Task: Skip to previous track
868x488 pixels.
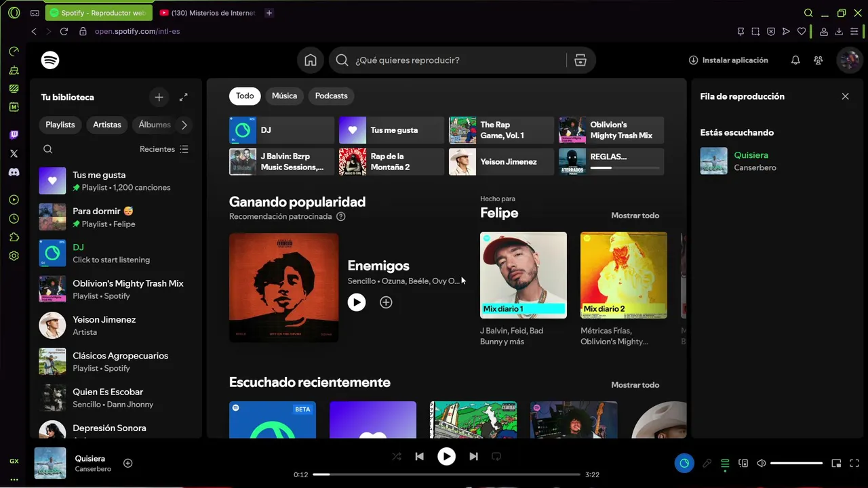Action: 419,457
